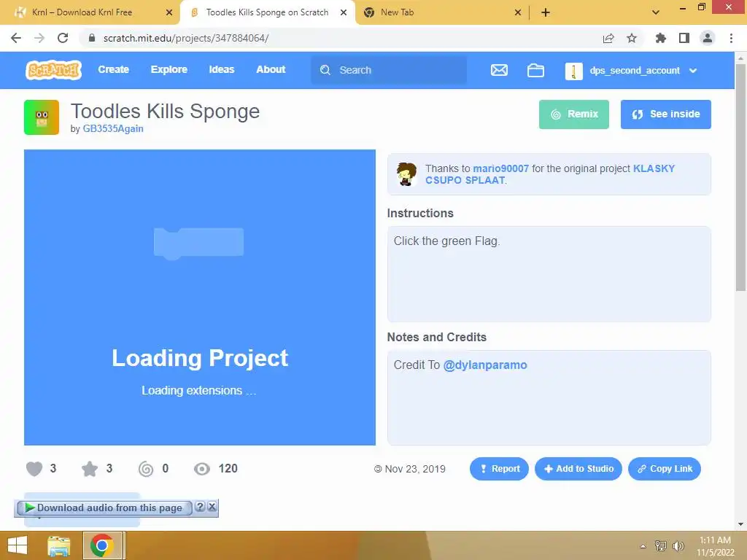Expand the account dropdown arrow

pyautogui.click(x=693, y=71)
